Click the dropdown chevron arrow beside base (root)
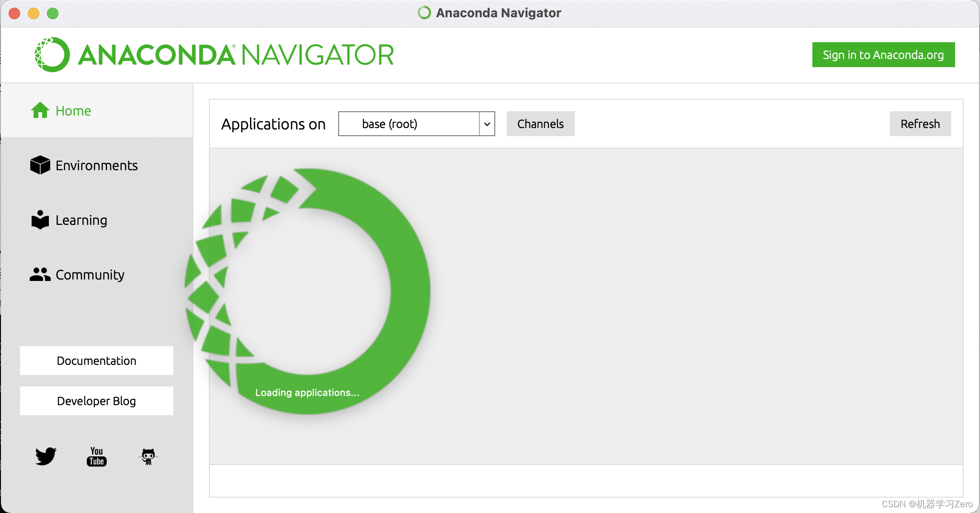Screen dimensions: 980x513 (x=487, y=124)
